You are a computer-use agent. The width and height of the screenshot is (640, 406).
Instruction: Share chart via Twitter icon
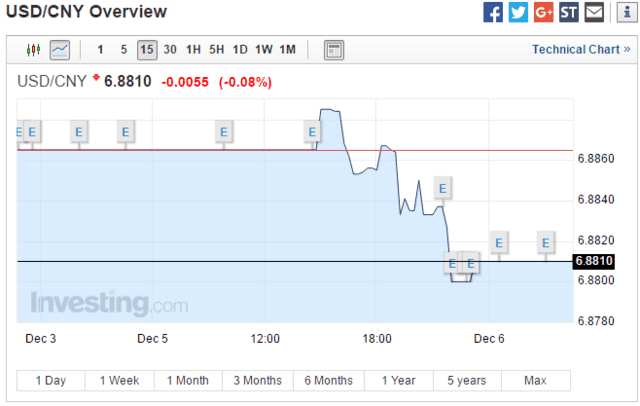tap(518, 12)
